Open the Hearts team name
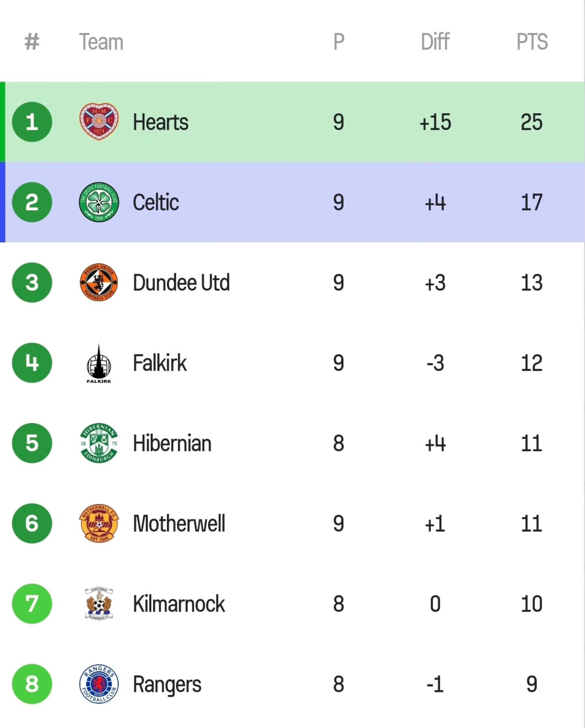Viewport: 585px width, 728px height. tap(161, 122)
